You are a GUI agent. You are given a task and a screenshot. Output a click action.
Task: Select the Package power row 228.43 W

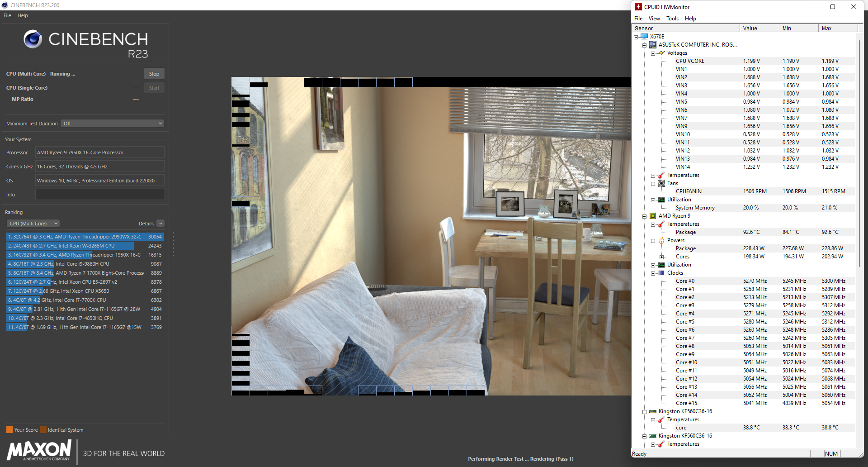[x=765, y=248]
